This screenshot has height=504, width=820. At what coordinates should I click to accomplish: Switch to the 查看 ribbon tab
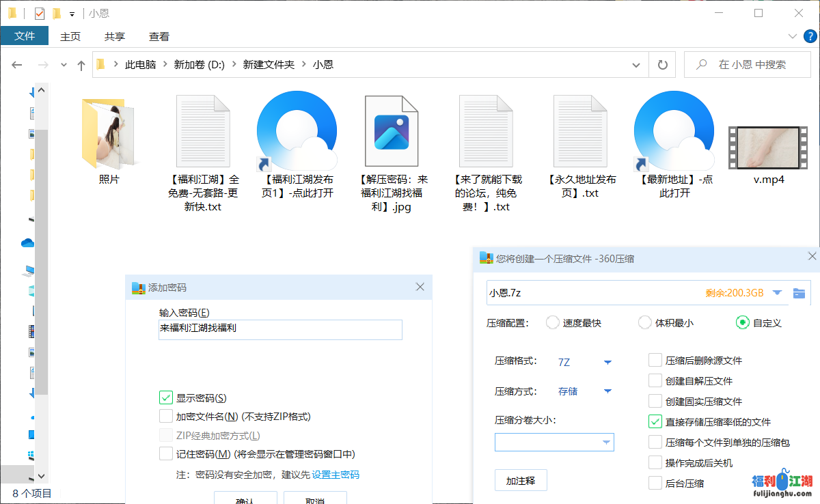[x=159, y=36]
